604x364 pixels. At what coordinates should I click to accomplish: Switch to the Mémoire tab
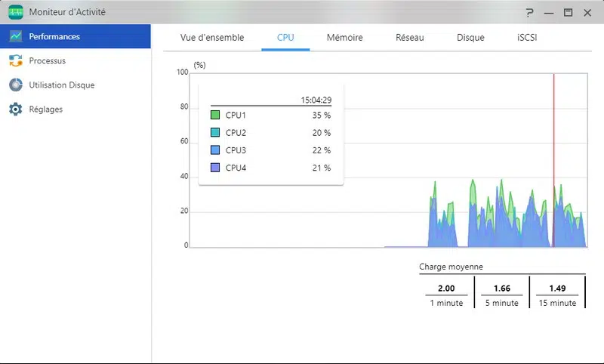point(345,37)
